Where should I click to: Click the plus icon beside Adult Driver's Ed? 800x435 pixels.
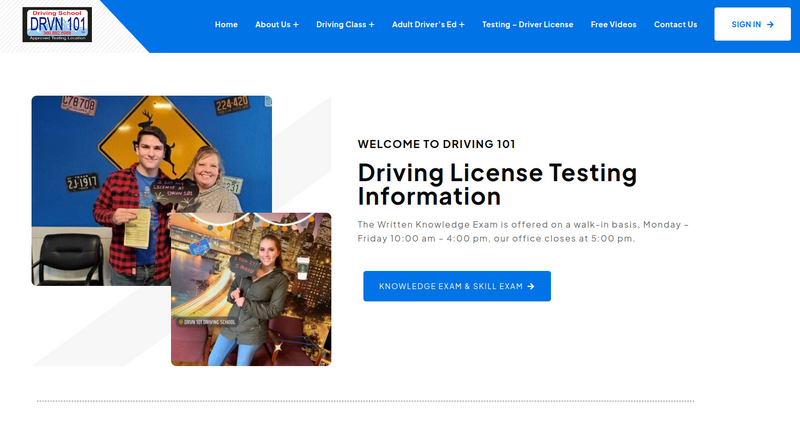click(x=461, y=24)
